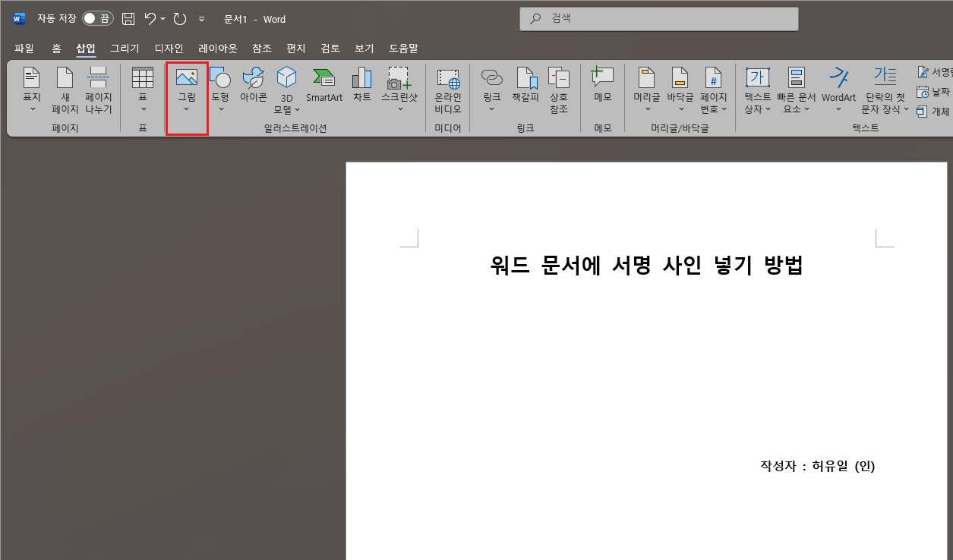Viewport: 953px width, 560px height.
Task: Switch to the 디자인 ribbon tab
Action: pyautogui.click(x=168, y=48)
